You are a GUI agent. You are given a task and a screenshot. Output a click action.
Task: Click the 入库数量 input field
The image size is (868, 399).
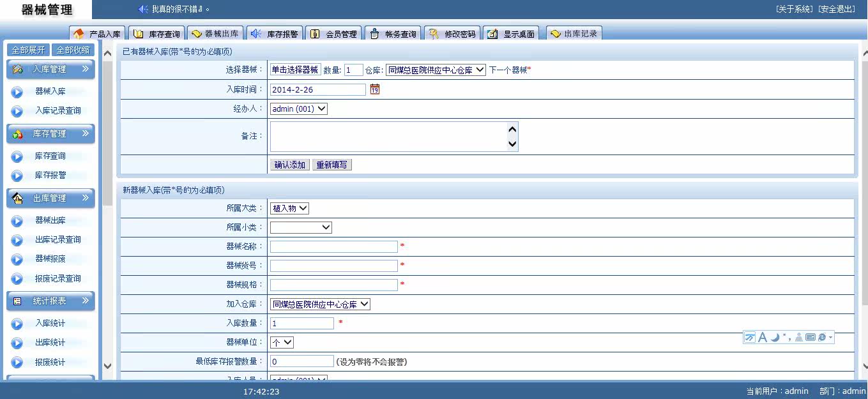pyautogui.click(x=302, y=324)
